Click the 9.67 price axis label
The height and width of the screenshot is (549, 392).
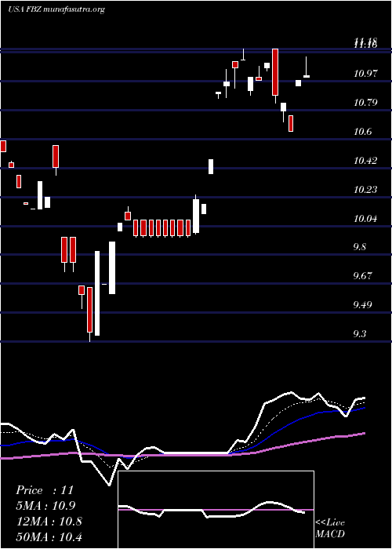coord(362,276)
